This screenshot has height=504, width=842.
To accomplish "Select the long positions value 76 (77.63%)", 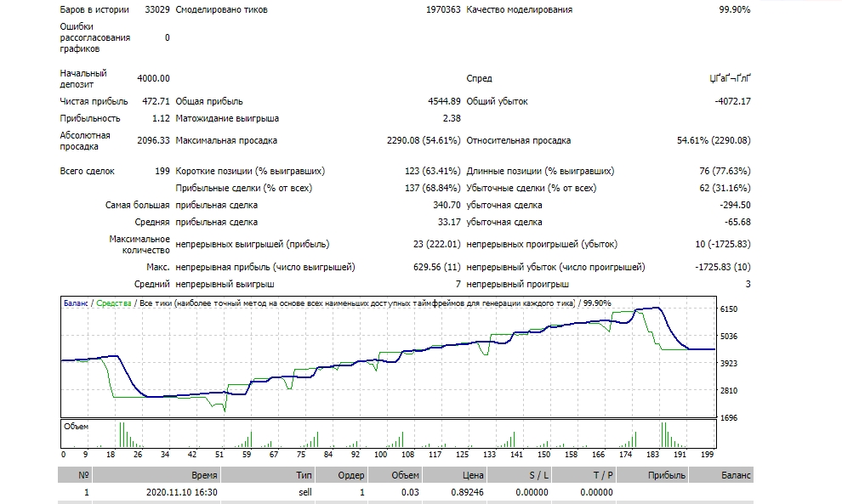I will tap(725, 171).
